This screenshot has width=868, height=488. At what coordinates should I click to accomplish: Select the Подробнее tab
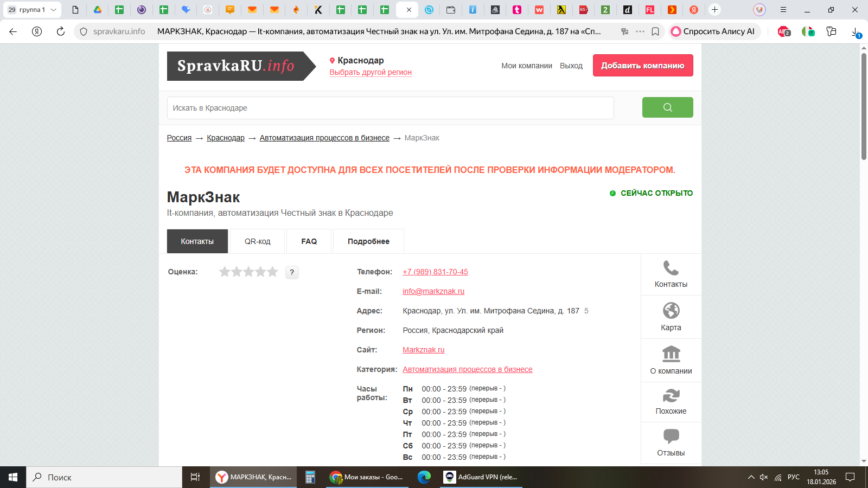368,241
